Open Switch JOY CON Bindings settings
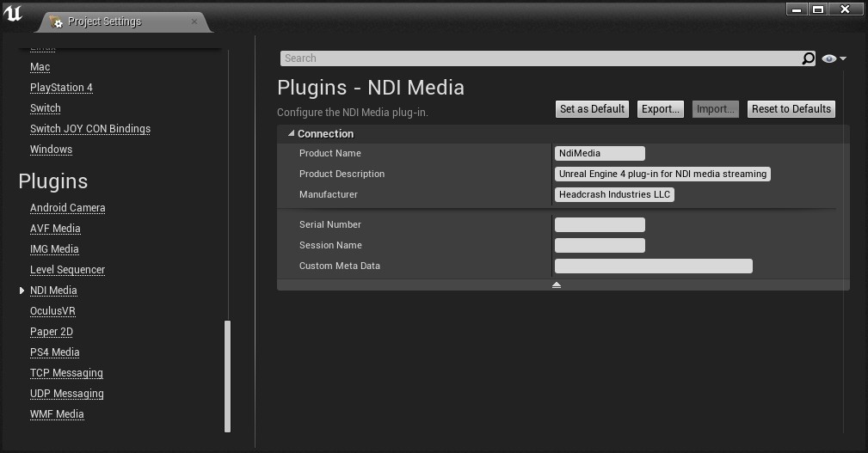 90,129
